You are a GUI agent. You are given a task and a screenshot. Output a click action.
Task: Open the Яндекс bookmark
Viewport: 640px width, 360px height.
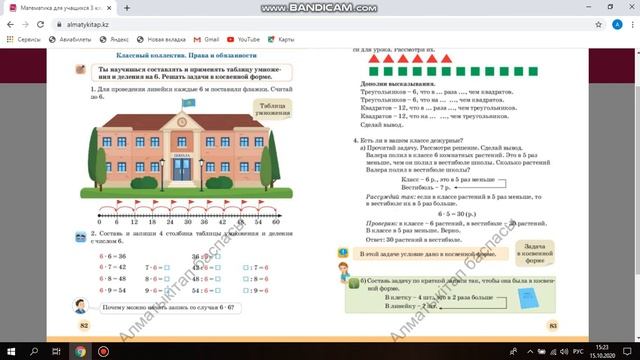click(114, 39)
